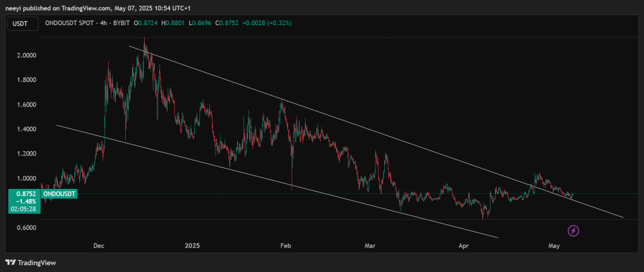This screenshot has height=272, width=644.
Task: Click the May date axis label
Action: click(x=554, y=246)
